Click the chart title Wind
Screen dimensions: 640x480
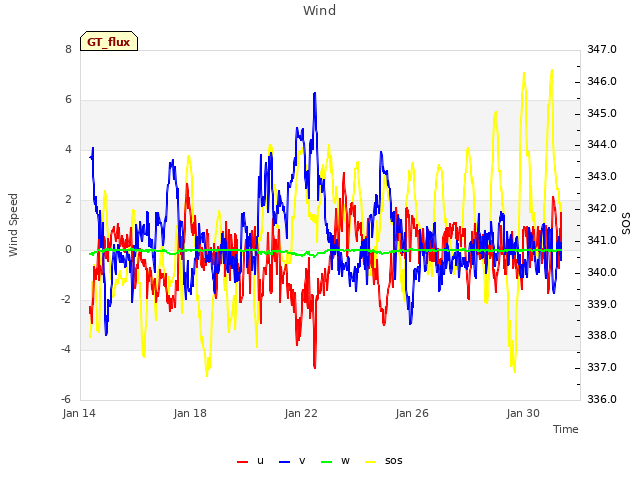pyautogui.click(x=320, y=10)
